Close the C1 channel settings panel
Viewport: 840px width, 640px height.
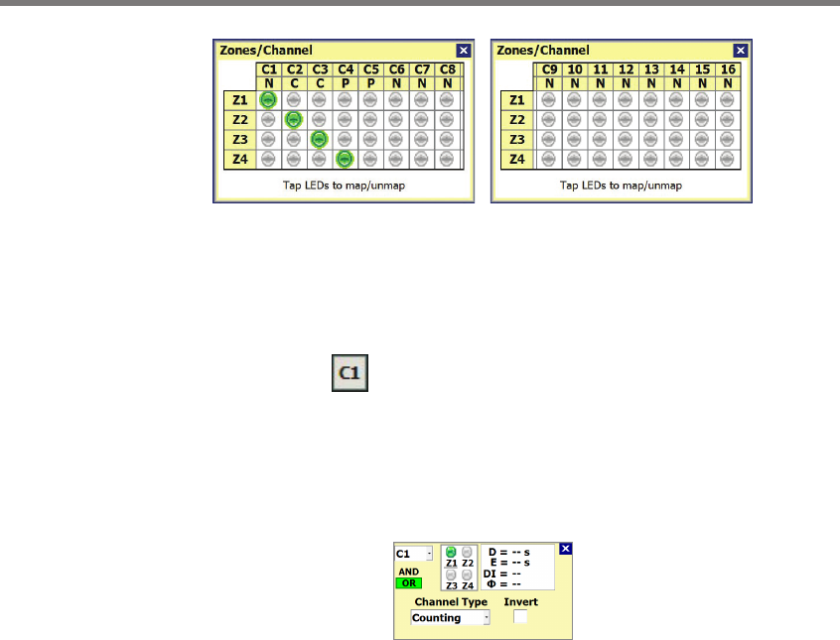565,549
